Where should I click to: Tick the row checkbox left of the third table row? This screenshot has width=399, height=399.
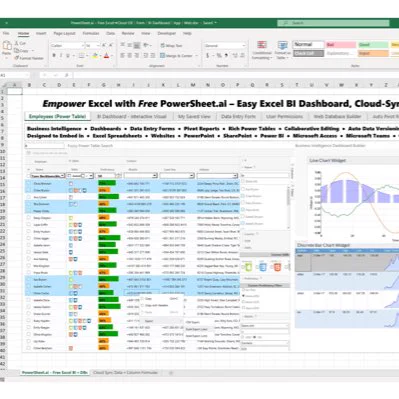29,197
